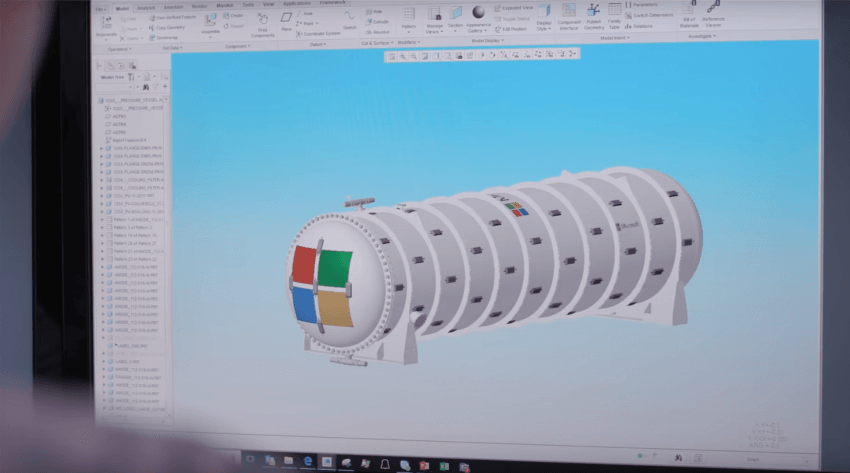Open Parameters dialog
Viewport: 850px width, 473px height.
641,5
